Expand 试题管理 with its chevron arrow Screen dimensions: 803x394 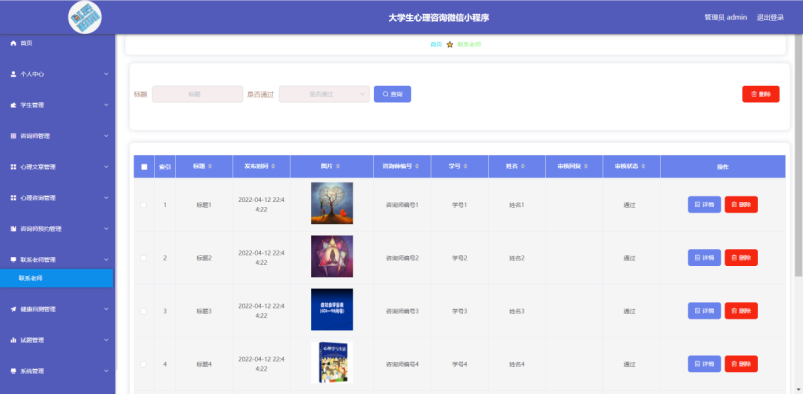(x=106, y=340)
